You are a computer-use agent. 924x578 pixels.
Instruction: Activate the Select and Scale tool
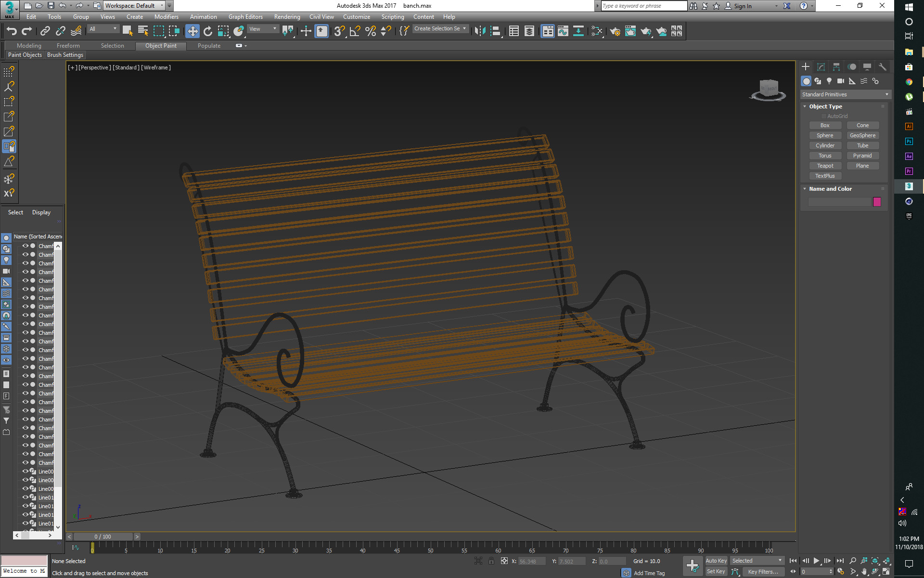[223, 31]
